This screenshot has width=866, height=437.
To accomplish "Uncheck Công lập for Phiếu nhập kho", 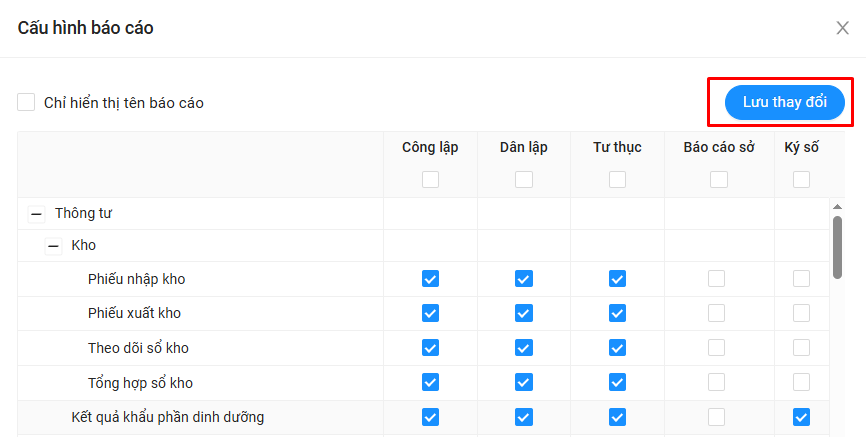I will click(430, 279).
